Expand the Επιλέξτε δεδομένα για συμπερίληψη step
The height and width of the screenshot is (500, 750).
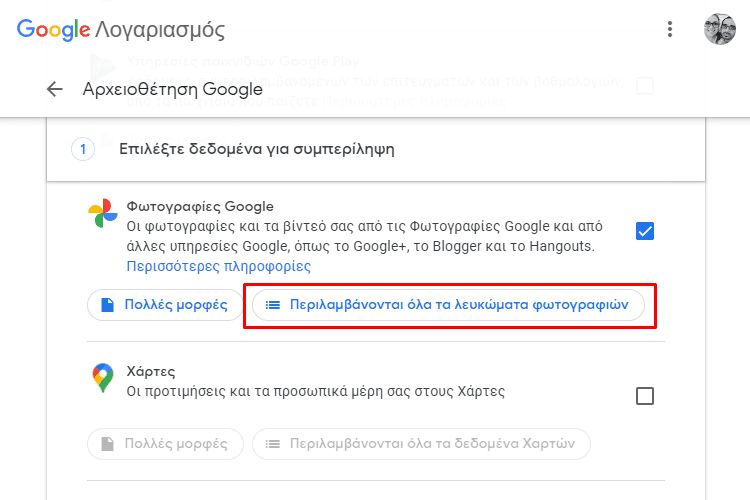376,149
